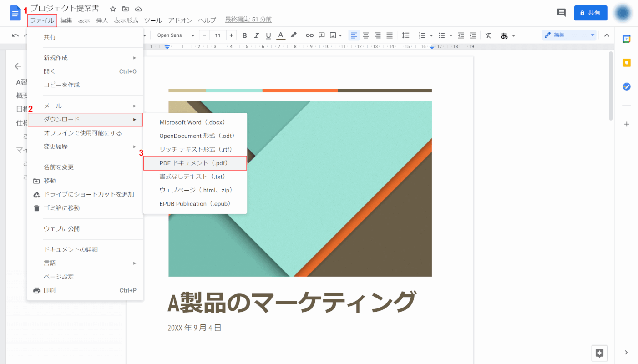Viewport: 638px width, 364px height.
Task: Open Google Keep side panel icon
Action: pyautogui.click(x=627, y=63)
